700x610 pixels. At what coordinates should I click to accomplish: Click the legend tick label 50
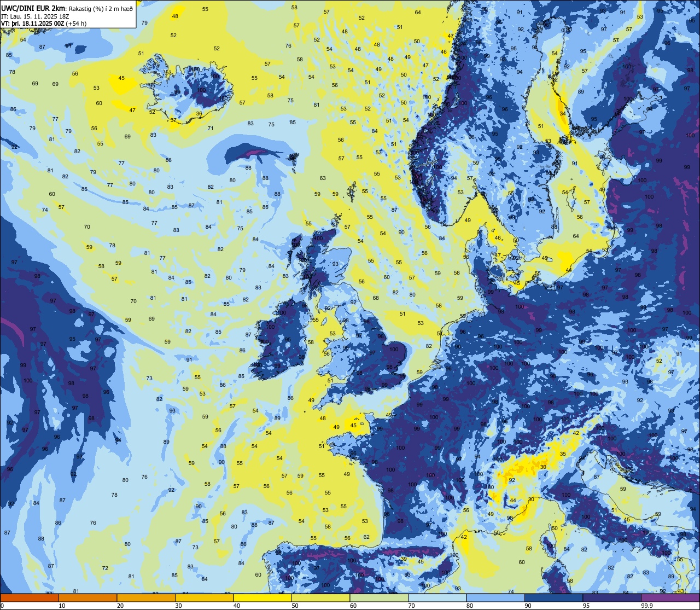295,606
